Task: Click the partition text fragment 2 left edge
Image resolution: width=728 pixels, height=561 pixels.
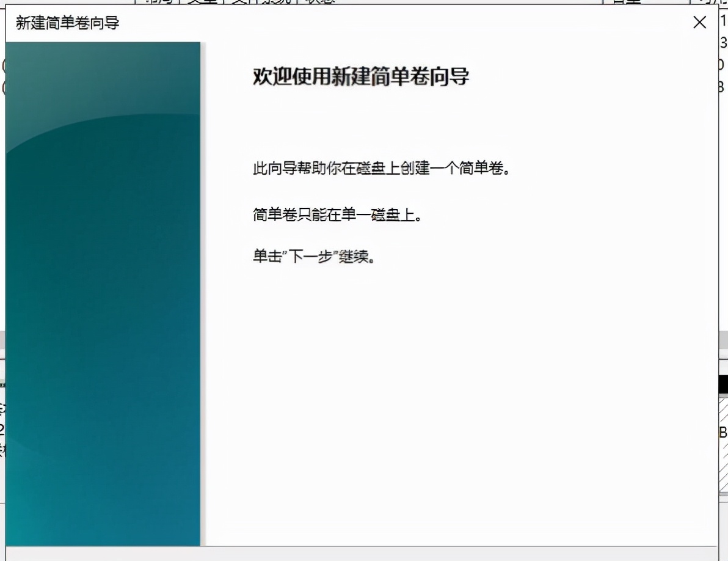Action: coord(2,428)
